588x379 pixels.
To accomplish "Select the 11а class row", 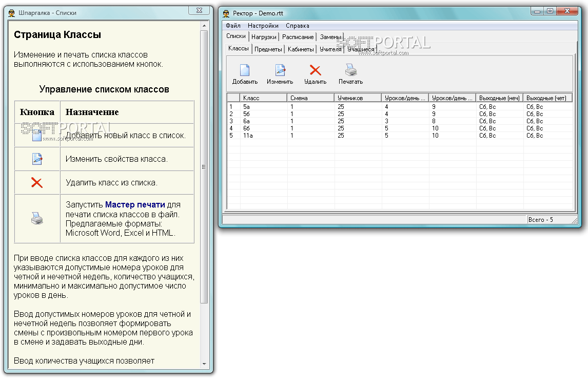I will tap(400, 136).
